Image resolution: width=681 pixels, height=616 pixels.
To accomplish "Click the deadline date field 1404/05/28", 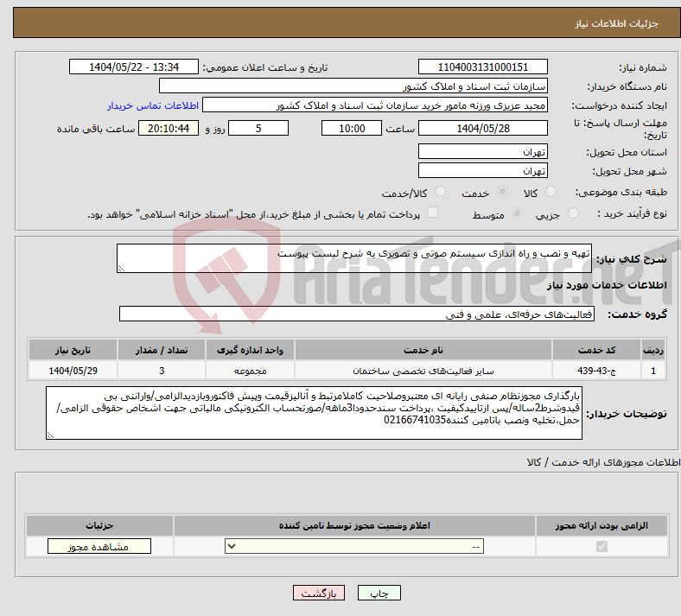I will pos(482,128).
